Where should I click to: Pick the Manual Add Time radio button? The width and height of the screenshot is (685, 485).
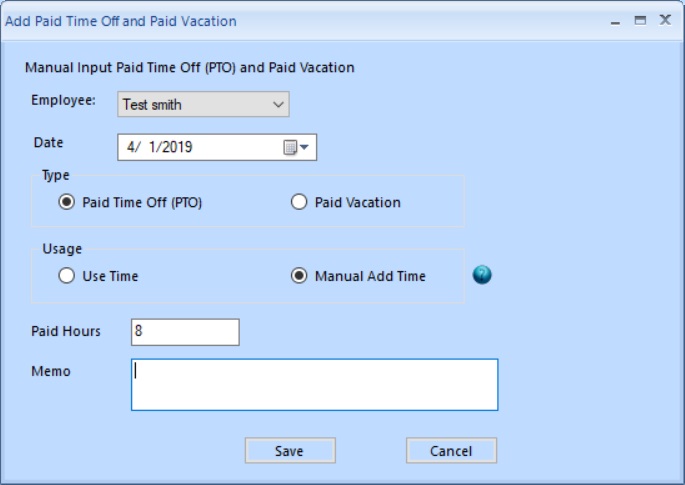pos(299,276)
